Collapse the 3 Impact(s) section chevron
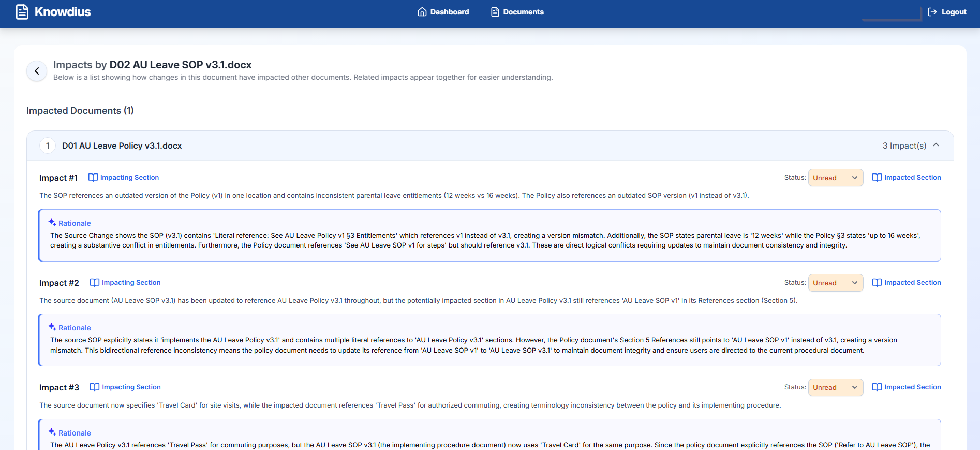The image size is (980, 450). (x=936, y=146)
